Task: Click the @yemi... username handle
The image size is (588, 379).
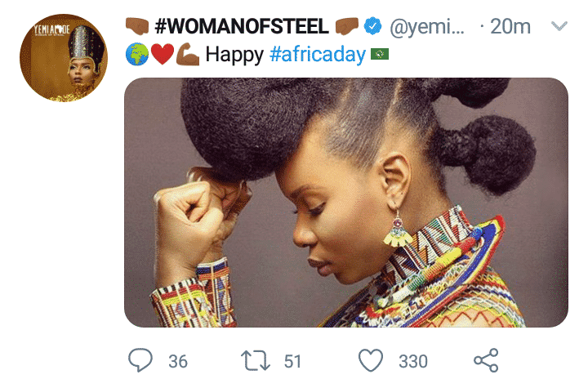Action: point(428,27)
